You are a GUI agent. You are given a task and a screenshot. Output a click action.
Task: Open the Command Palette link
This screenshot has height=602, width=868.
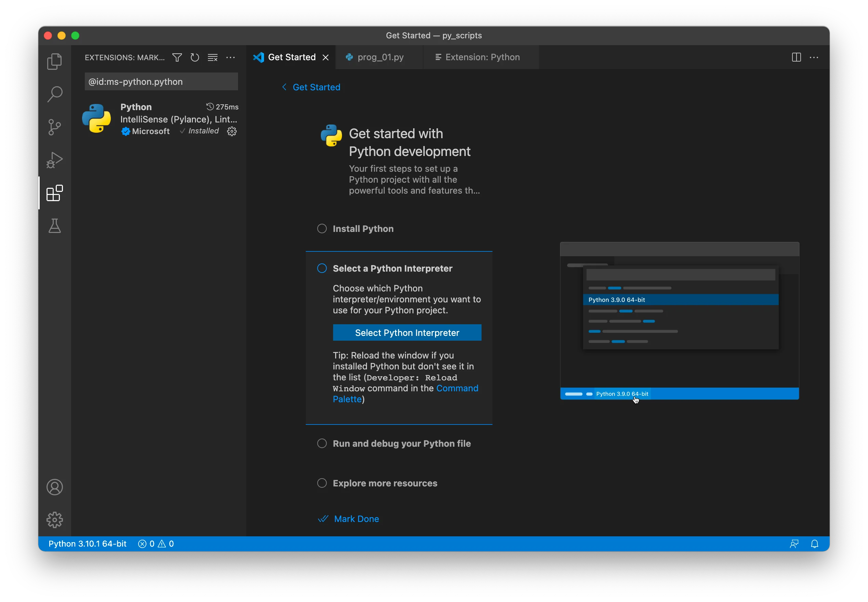[x=457, y=388]
